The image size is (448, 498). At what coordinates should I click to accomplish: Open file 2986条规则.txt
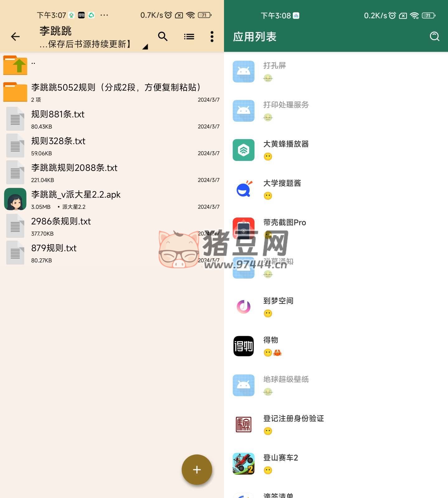(112, 226)
